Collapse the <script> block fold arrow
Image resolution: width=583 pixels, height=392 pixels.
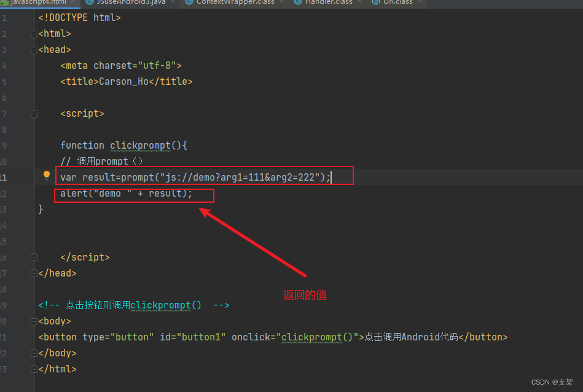point(34,112)
